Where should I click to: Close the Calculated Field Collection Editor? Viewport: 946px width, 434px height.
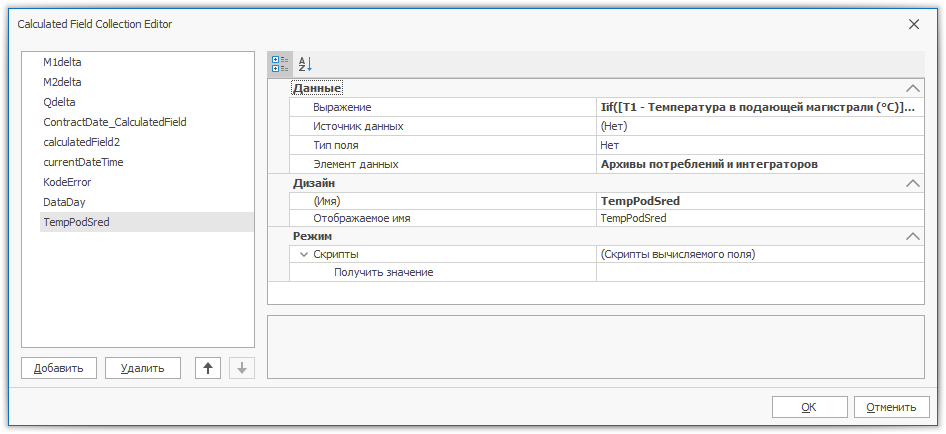coord(913,24)
